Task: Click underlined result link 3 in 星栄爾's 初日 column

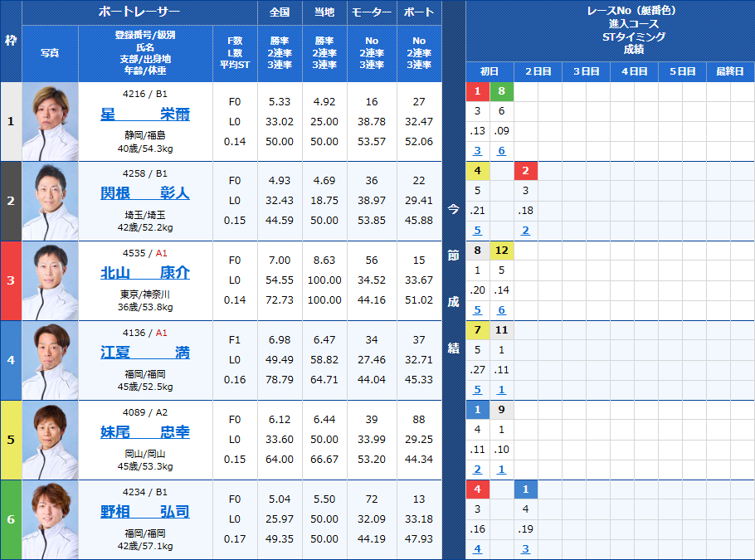Action: tap(477, 151)
